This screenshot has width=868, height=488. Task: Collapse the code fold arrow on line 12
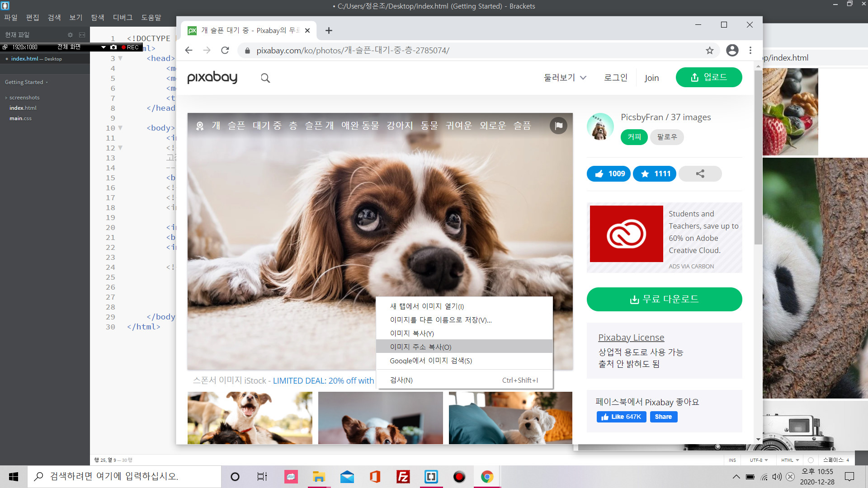pyautogui.click(x=120, y=148)
